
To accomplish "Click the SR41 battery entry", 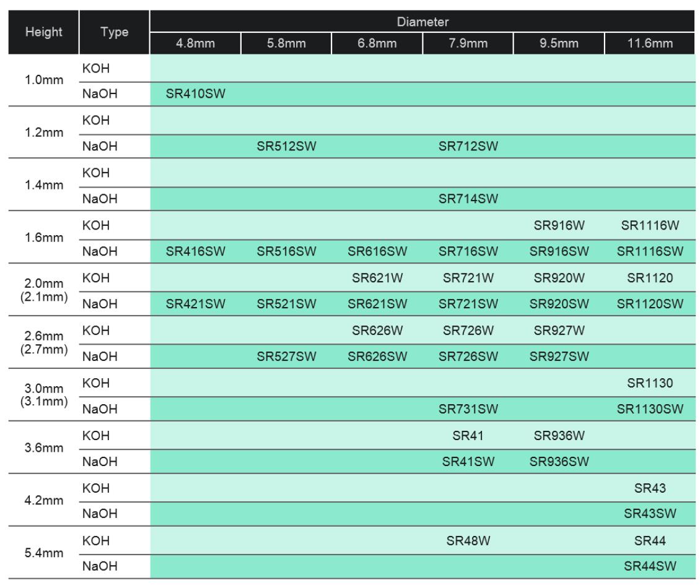I will point(468,436).
